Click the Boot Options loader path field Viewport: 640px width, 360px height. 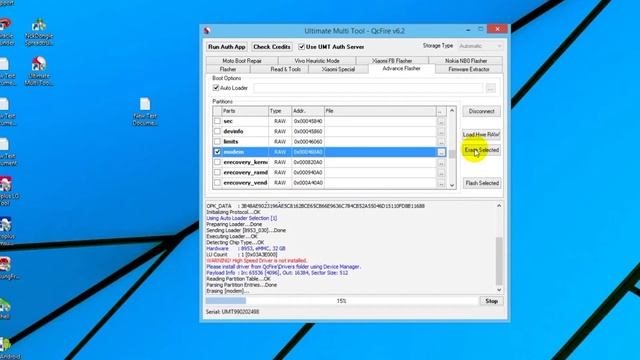[x=368, y=88]
